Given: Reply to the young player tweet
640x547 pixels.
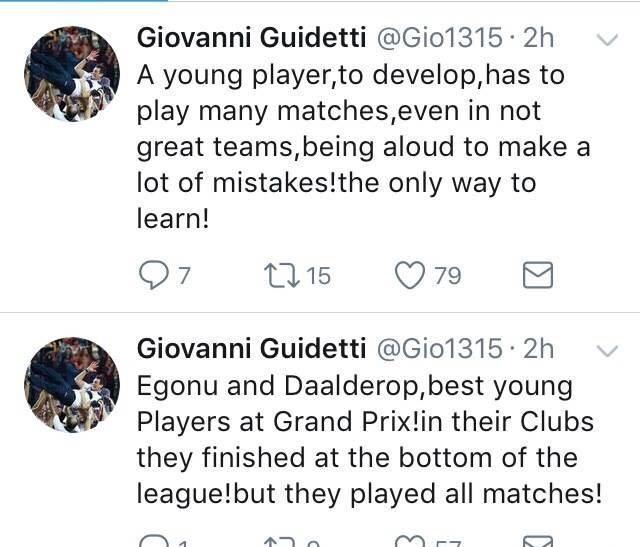Looking at the screenshot, I should coord(153,276).
